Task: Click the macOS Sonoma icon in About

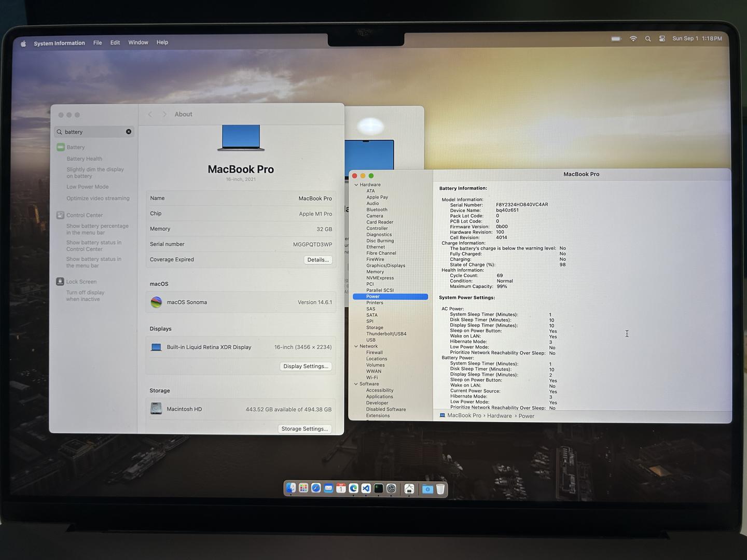Action: (x=156, y=302)
